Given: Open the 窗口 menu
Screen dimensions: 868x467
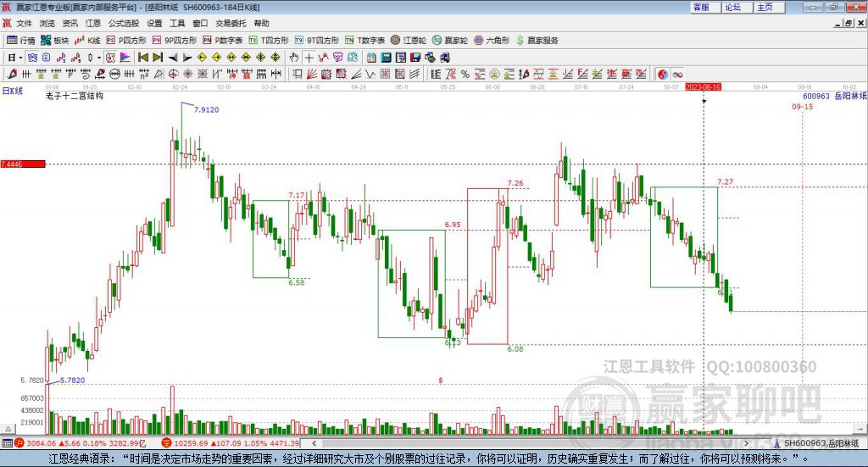Looking at the screenshot, I should (x=200, y=23).
